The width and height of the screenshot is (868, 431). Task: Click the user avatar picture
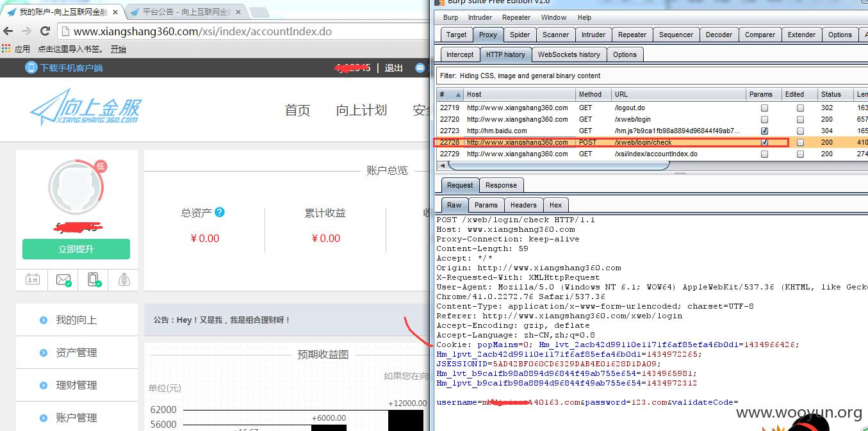(76, 186)
